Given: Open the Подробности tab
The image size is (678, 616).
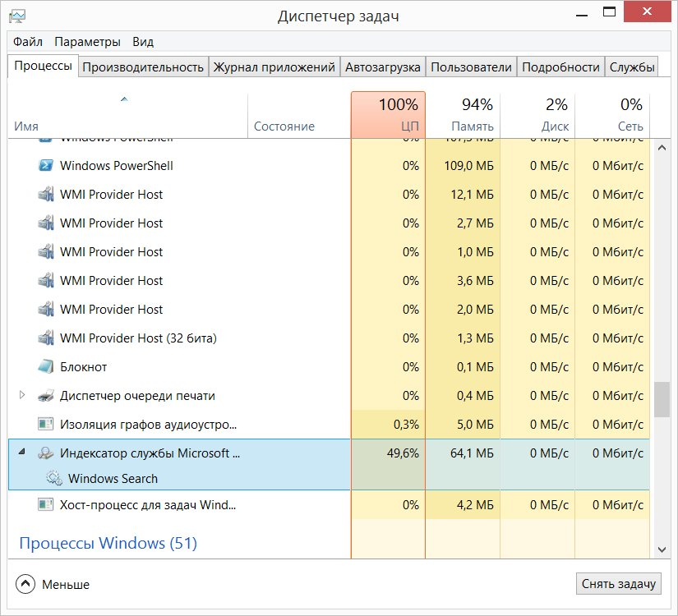Looking at the screenshot, I should click(560, 67).
